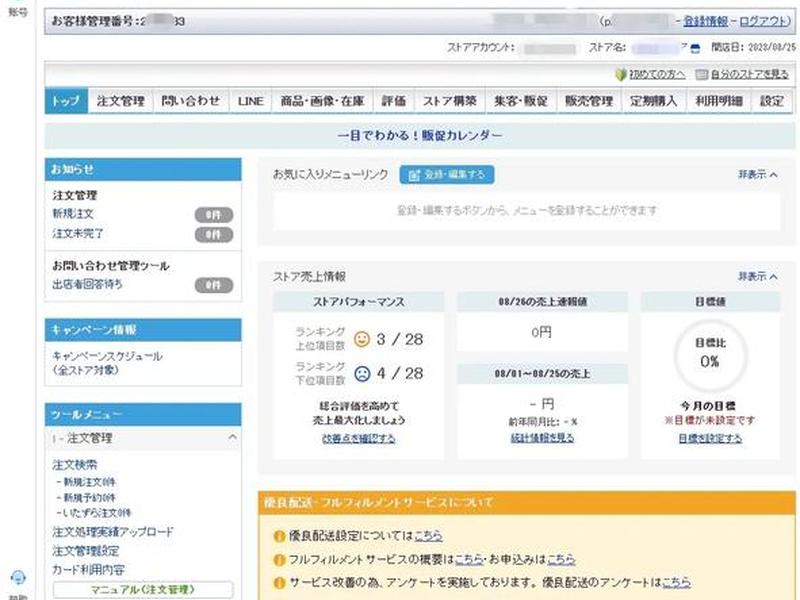Viewport: 800px width, 600px height.
Task: Click 統計情報を見る link
Action: [542, 438]
